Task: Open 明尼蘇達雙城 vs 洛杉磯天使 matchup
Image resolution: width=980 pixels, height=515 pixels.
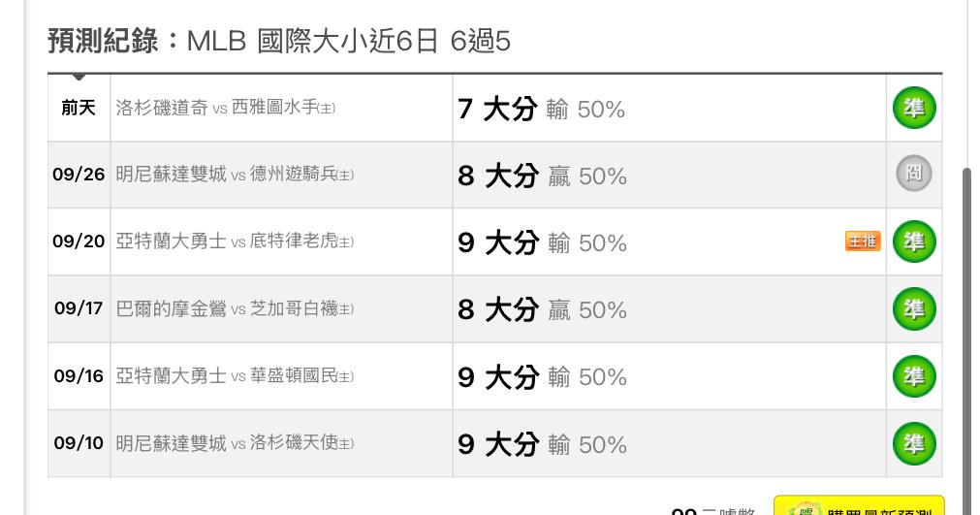Action: tap(234, 443)
